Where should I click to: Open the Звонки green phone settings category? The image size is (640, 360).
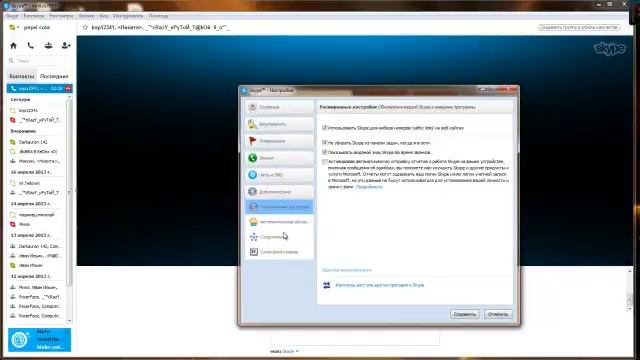(x=280, y=158)
